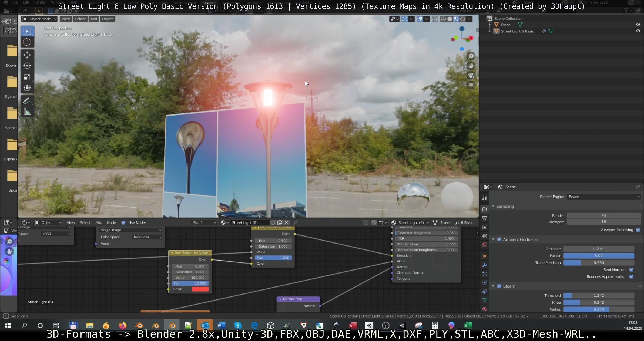Open the viewport View menu
This screenshot has width=644, height=341.
pos(66,19)
